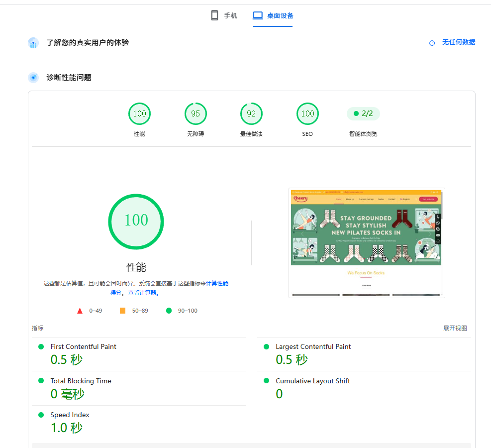Click the 指标 section label
The height and width of the screenshot is (448, 491).
pyautogui.click(x=38, y=328)
